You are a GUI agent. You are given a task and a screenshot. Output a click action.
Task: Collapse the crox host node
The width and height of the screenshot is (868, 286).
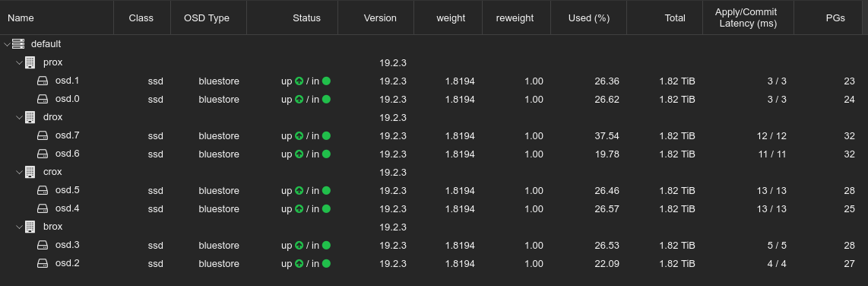[x=19, y=173]
